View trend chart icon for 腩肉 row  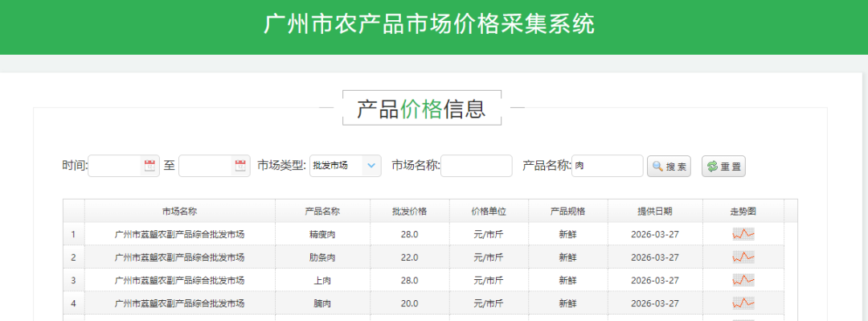click(743, 303)
